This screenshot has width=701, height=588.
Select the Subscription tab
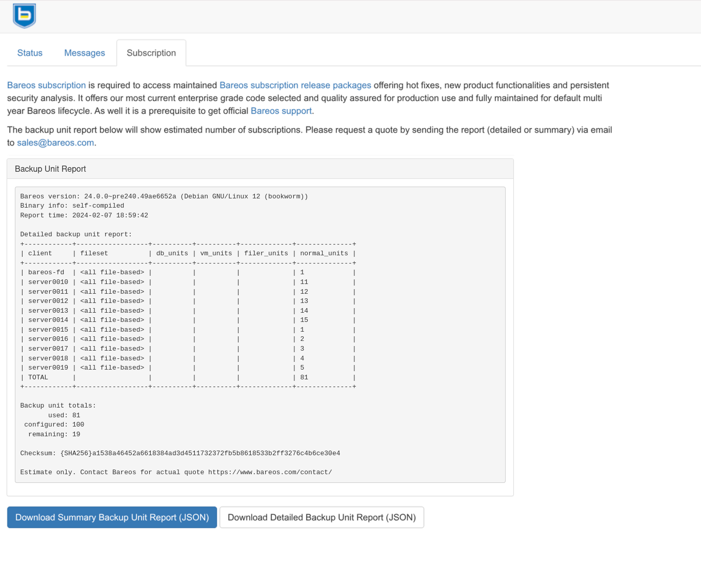click(151, 53)
